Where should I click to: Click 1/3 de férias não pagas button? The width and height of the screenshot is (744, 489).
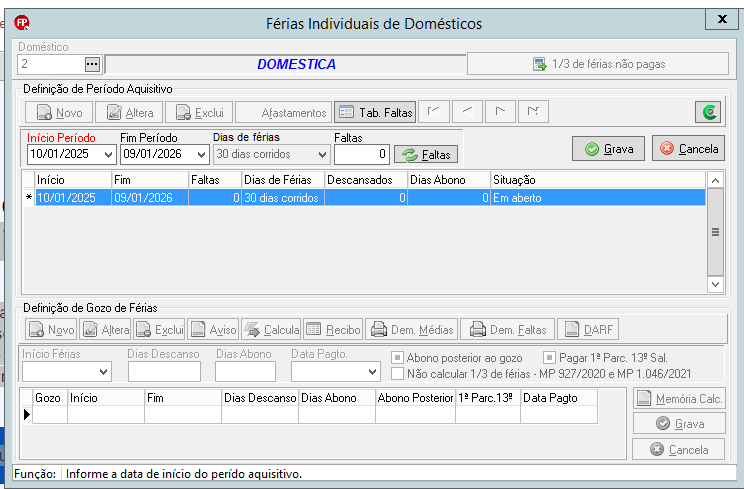[x=598, y=64]
